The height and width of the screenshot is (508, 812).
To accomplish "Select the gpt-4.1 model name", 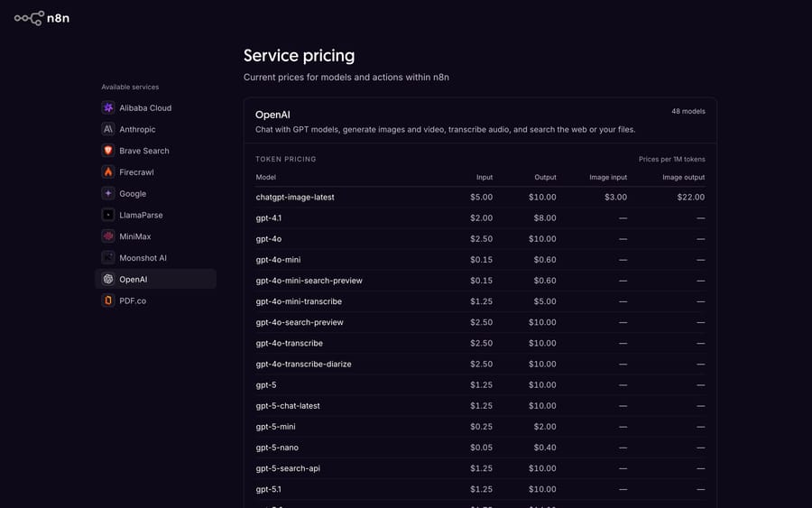I will coord(268,218).
